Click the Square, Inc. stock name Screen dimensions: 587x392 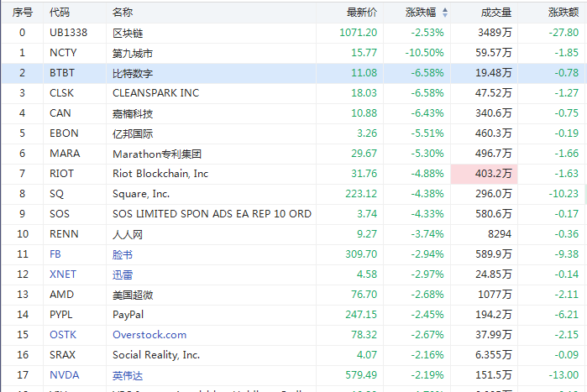point(141,194)
